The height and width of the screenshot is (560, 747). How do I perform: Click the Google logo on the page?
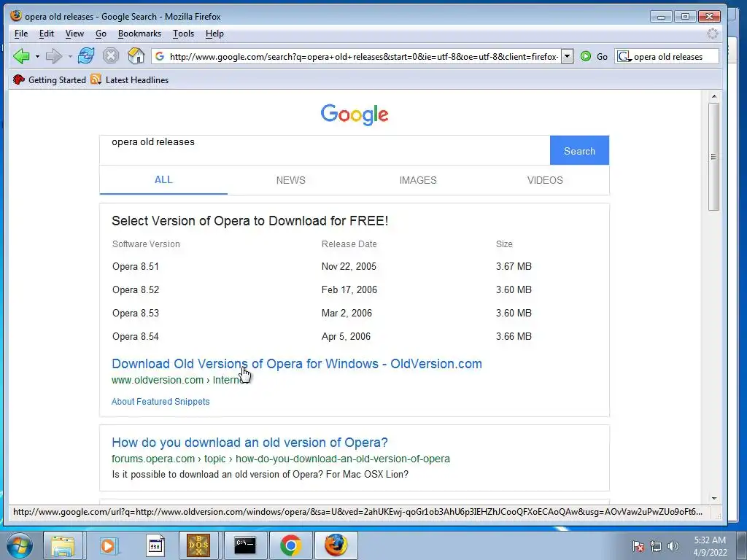[355, 114]
